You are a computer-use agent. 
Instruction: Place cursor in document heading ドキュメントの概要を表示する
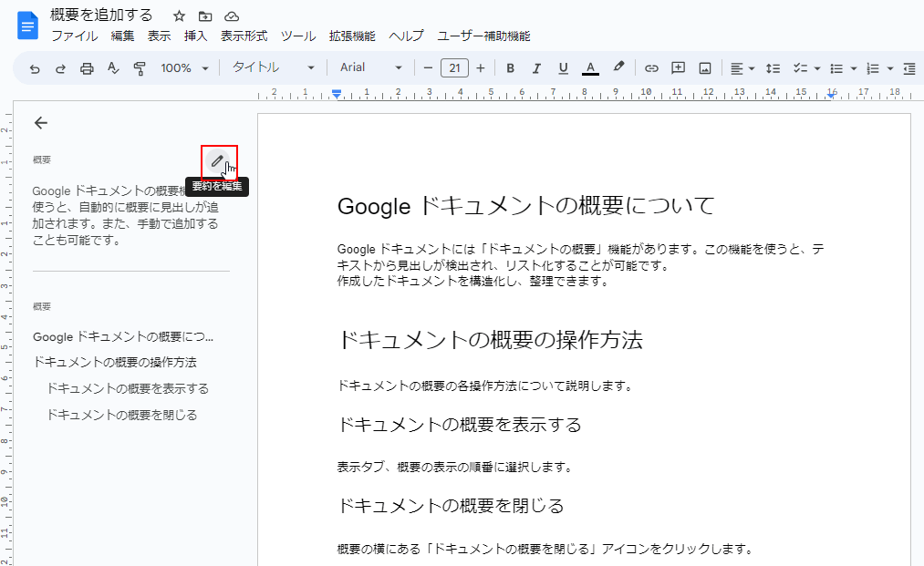click(460, 425)
